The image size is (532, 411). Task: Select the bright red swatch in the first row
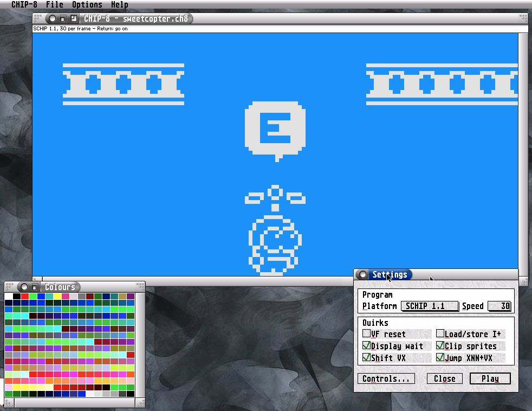click(x=25, y=297)
